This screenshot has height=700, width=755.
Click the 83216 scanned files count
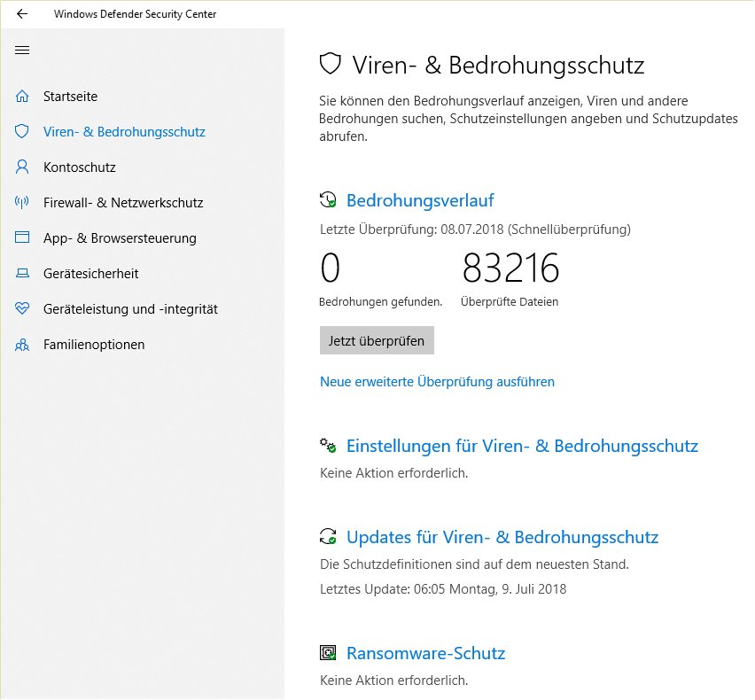510,268
